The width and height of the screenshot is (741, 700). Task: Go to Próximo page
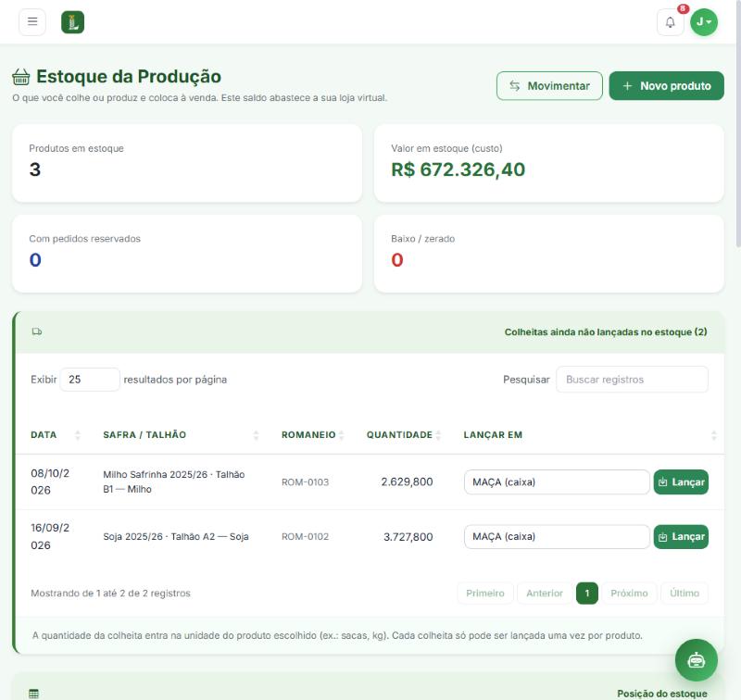click(x=629, y=594)
